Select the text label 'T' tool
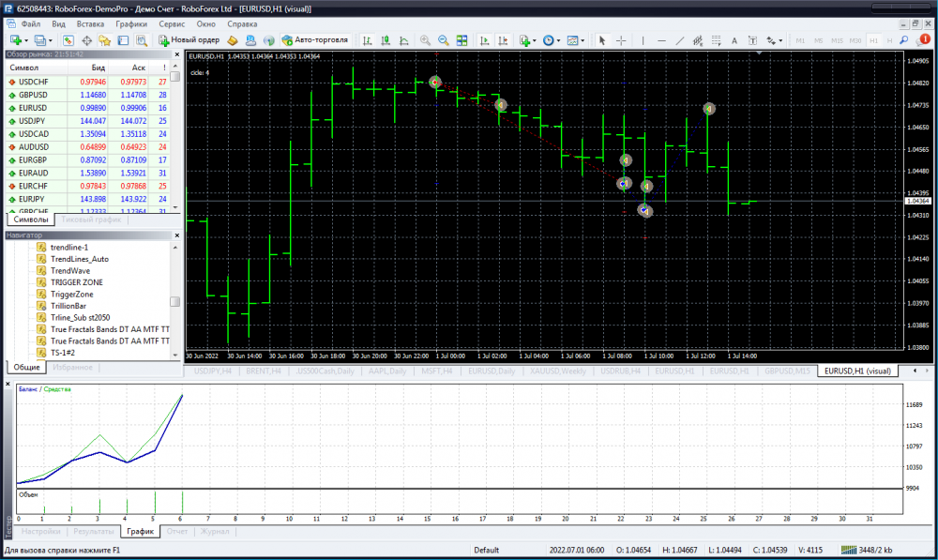 click(752, 40)
